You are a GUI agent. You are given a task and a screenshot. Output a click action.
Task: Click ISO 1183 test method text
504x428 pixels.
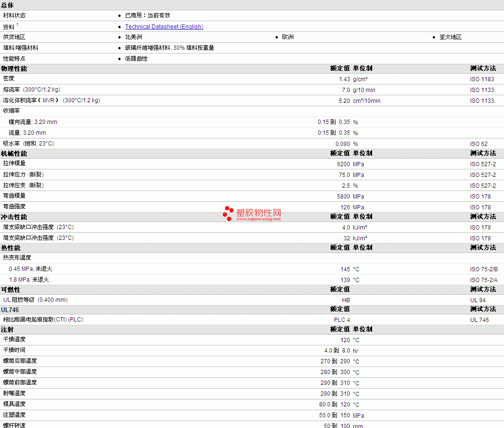point(482,79)
